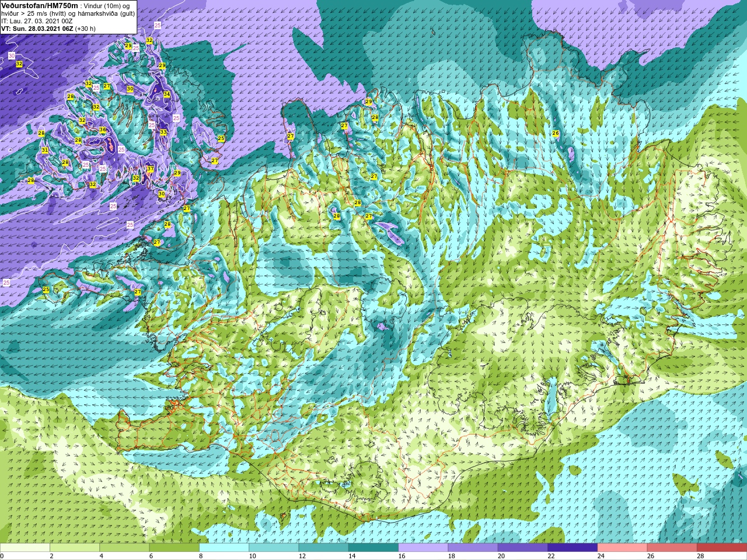
Task: Click the legend scale value 20
Action: [501, 556]
